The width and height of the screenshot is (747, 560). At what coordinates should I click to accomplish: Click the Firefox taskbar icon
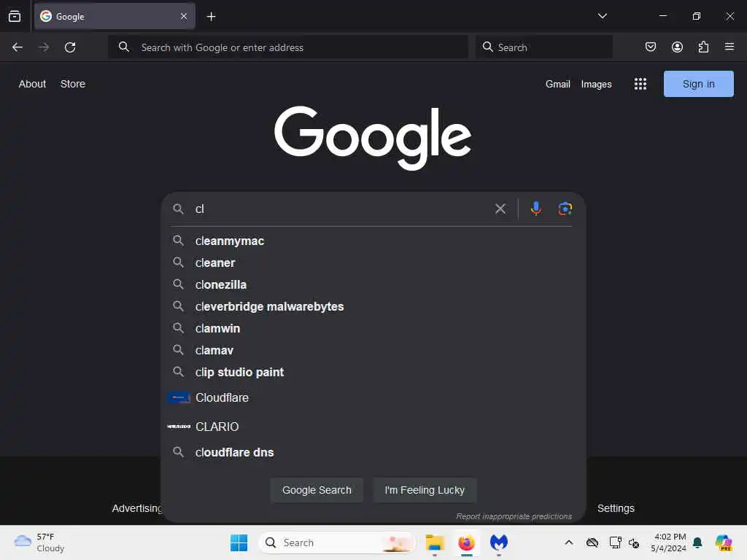tap(466, 542)
